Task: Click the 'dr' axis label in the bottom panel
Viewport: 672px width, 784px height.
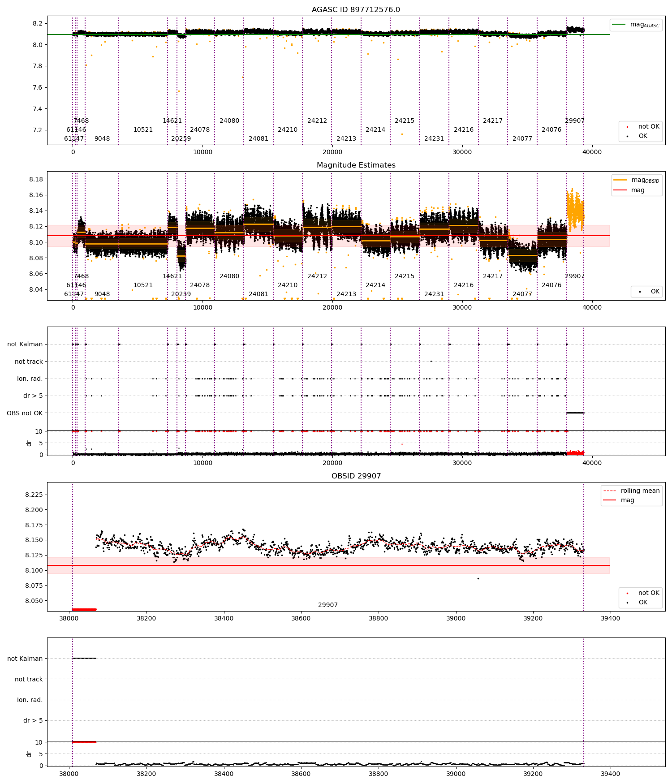Action: tap(29, 754)
